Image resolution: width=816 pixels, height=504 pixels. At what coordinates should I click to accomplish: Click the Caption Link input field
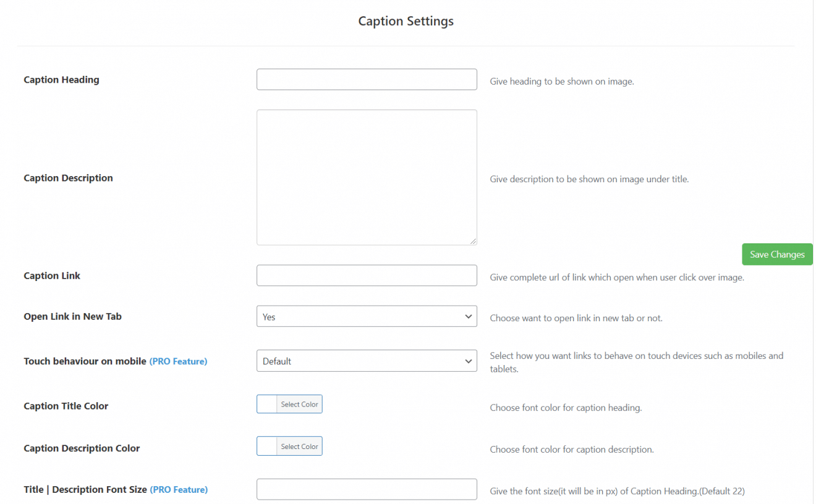(367, 275)
